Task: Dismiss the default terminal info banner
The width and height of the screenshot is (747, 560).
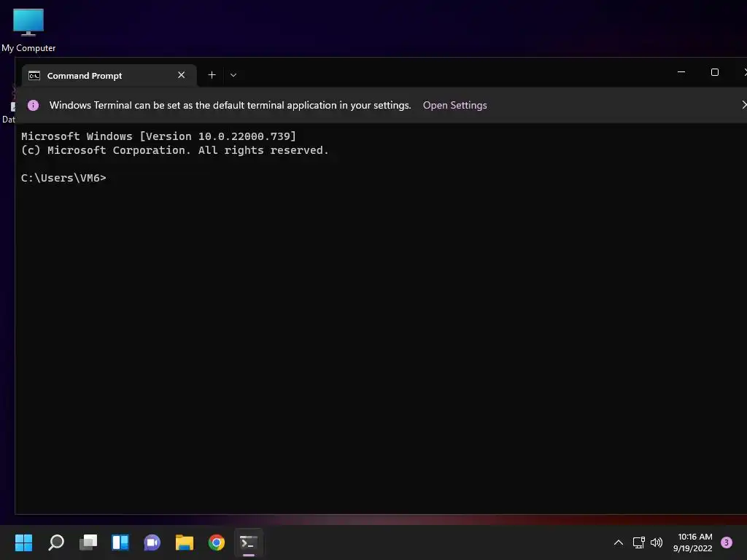Action: pyautogui.click(x=743, y=105)
